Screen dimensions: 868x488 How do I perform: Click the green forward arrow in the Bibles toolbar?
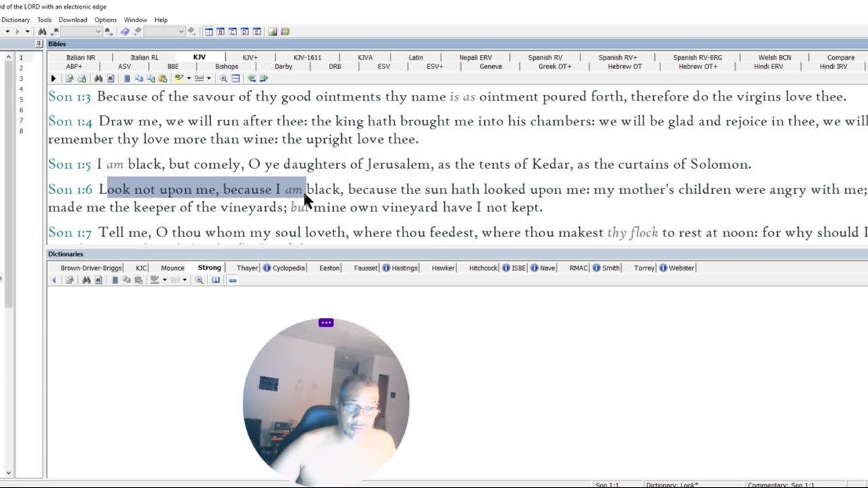264,79
